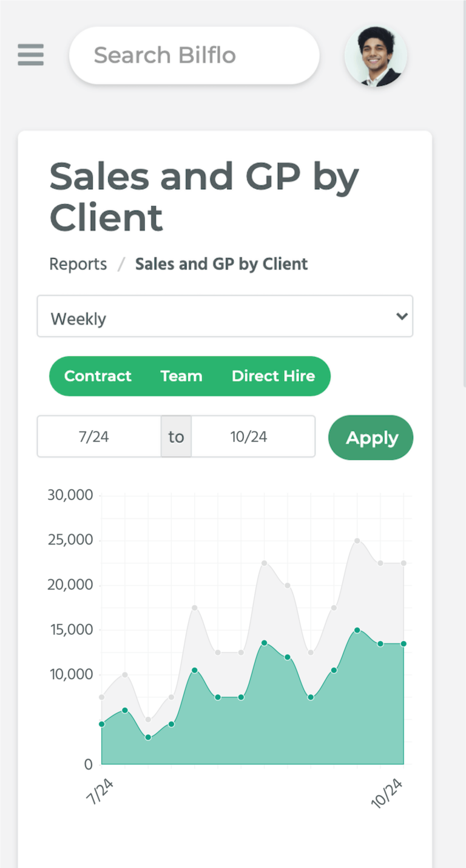Click the profile avatar picture
Screen dimensions: 466x868
376,55
